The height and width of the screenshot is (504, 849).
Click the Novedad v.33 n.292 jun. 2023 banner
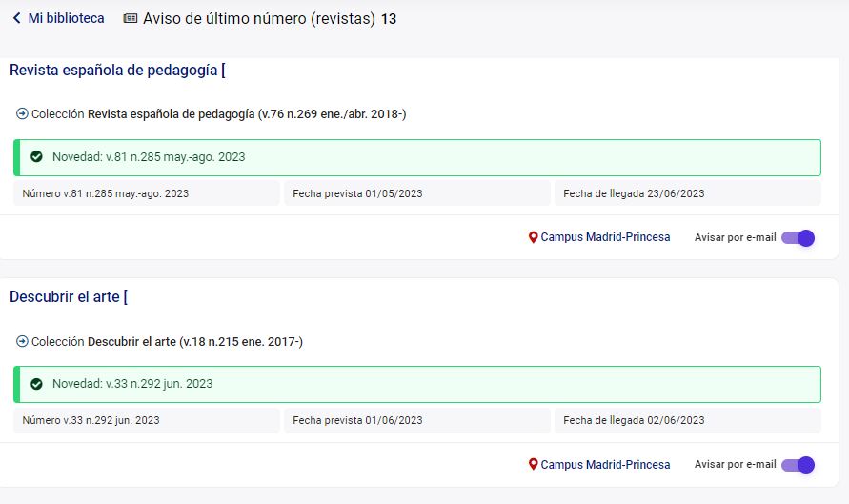(417, 384)
